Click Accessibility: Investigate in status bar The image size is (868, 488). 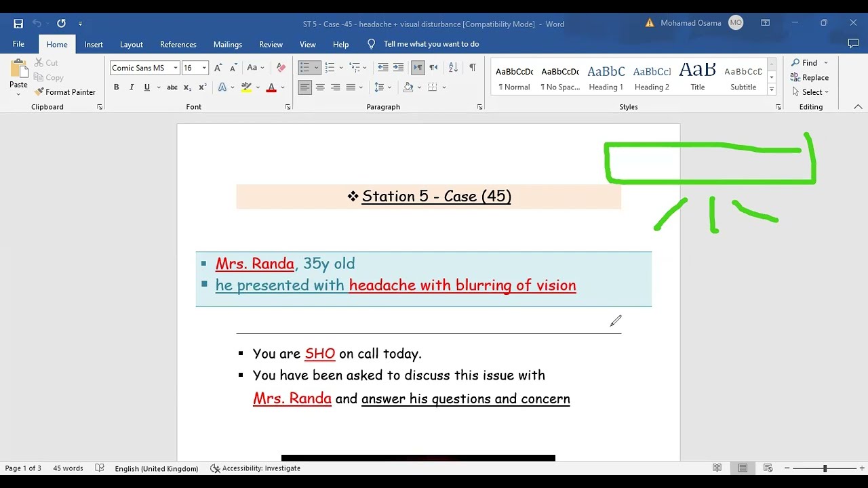(x=255, y=468)
